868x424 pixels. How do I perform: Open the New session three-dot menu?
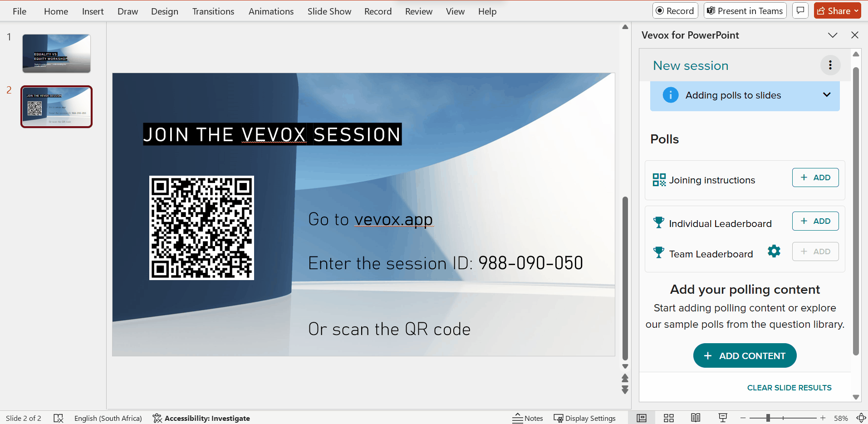(x=830, y=65)
